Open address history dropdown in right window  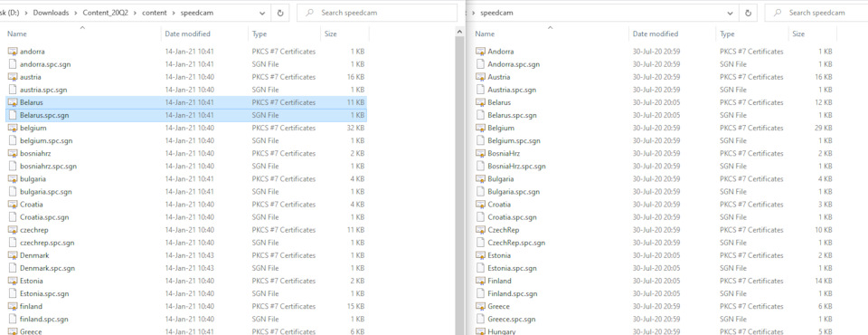730,13
